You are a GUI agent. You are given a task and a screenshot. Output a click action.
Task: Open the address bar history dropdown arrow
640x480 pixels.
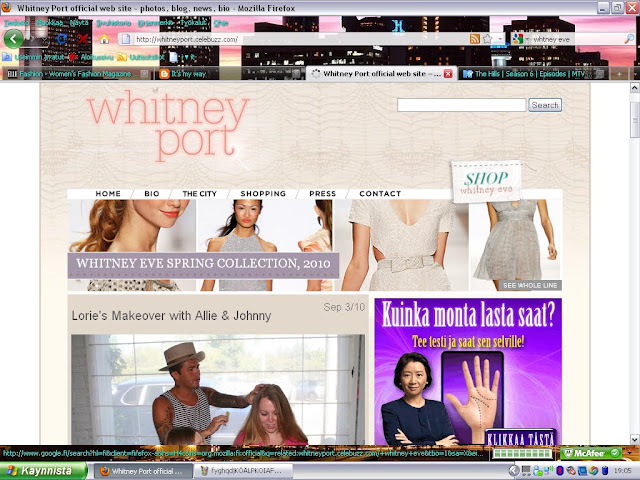(x=500, y=39)
